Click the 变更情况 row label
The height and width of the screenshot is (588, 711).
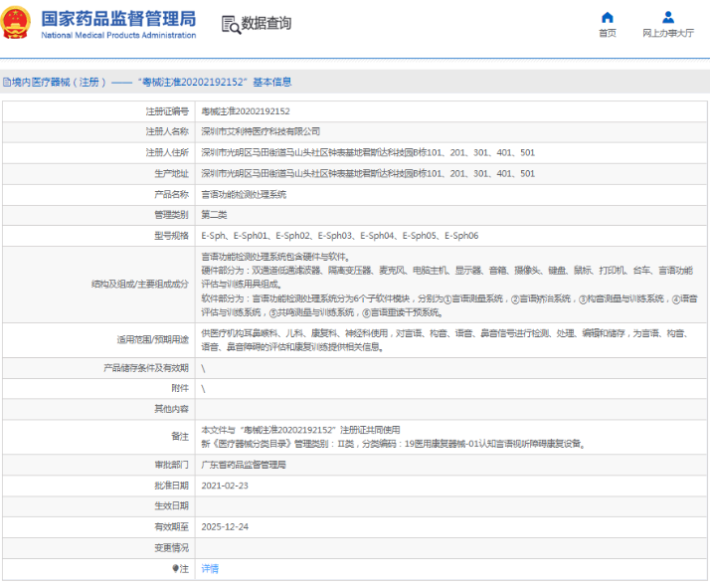[x=171, y=548]
